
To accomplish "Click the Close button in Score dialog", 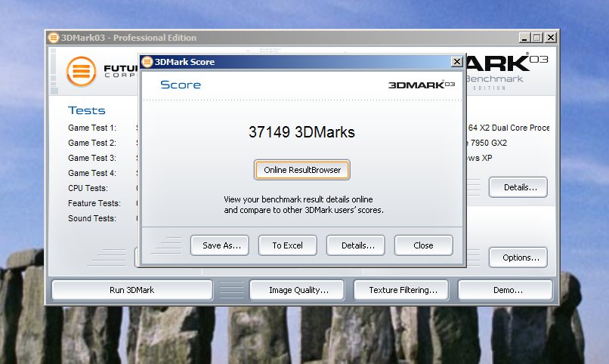I will 423,245.
